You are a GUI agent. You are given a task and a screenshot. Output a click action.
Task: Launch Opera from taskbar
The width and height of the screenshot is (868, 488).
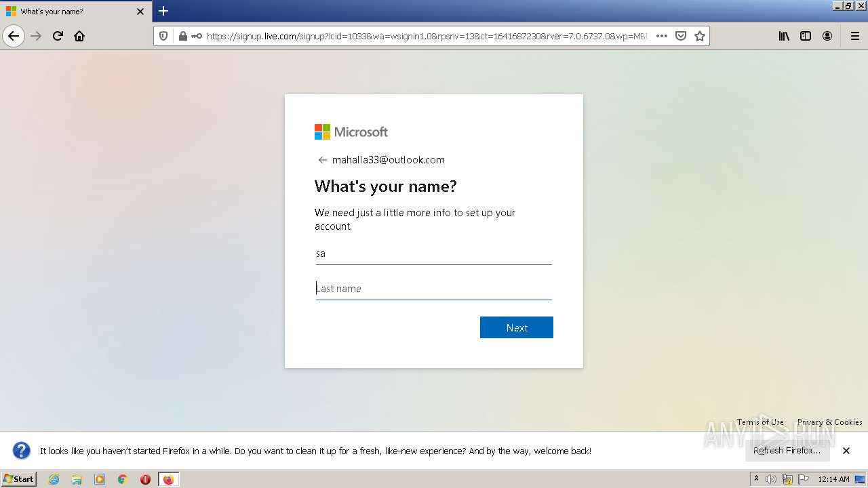click(x=145, y=479)
